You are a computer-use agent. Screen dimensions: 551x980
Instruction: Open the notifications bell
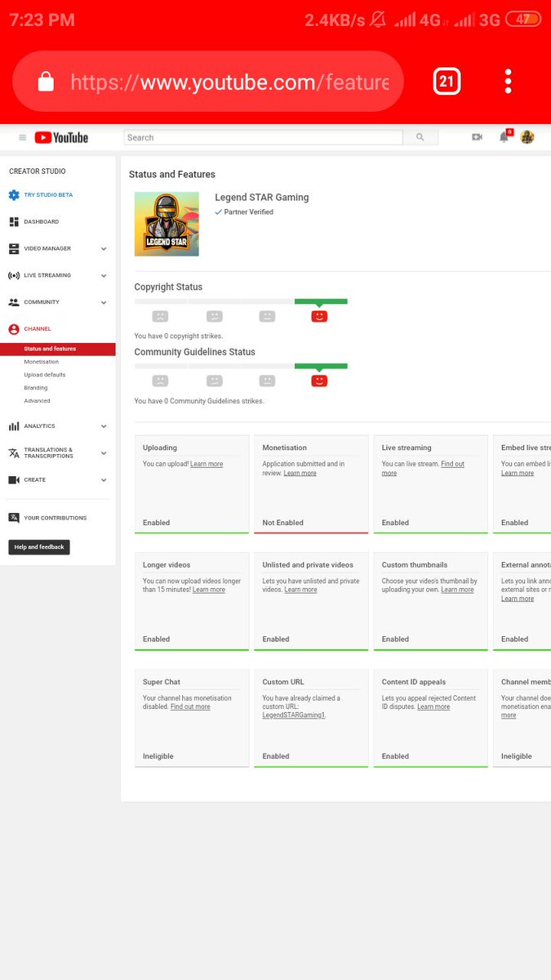pyautogui.click(x=504, y=137)
